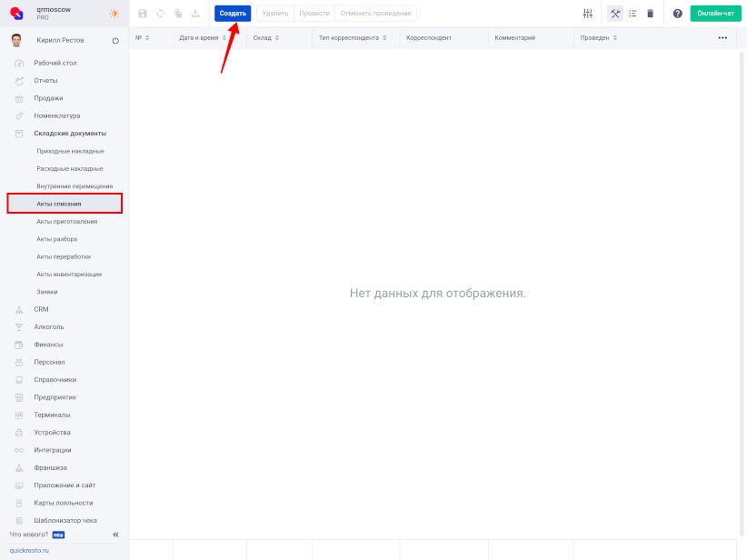747x560 pixels.
Task: Click the Save disk icon in toolbar
Action: (x=143, y=14)
